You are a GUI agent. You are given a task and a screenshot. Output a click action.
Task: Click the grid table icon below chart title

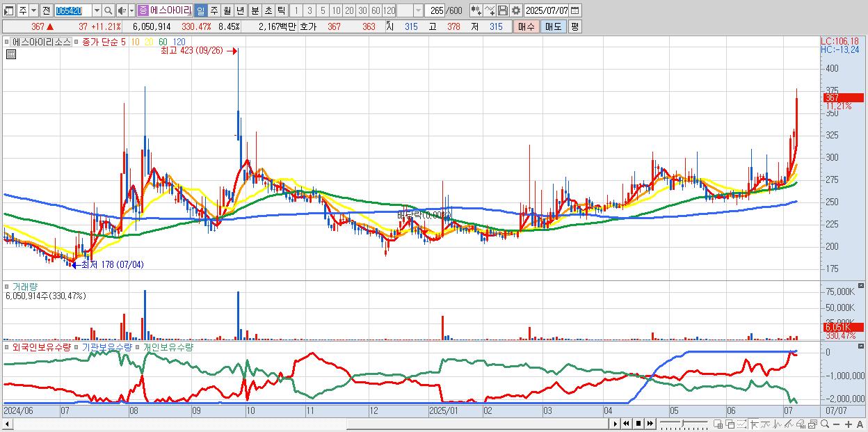[x=10, y=54]
